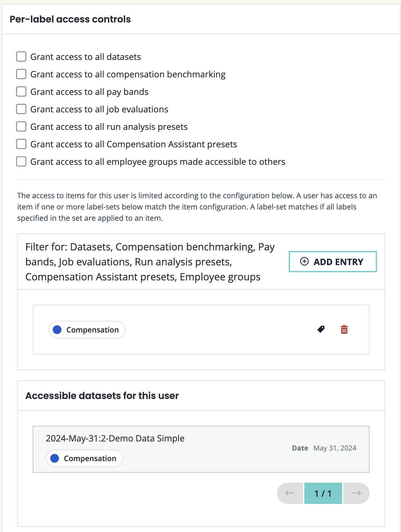Click the label tag icon on the entry

(321, 329)
